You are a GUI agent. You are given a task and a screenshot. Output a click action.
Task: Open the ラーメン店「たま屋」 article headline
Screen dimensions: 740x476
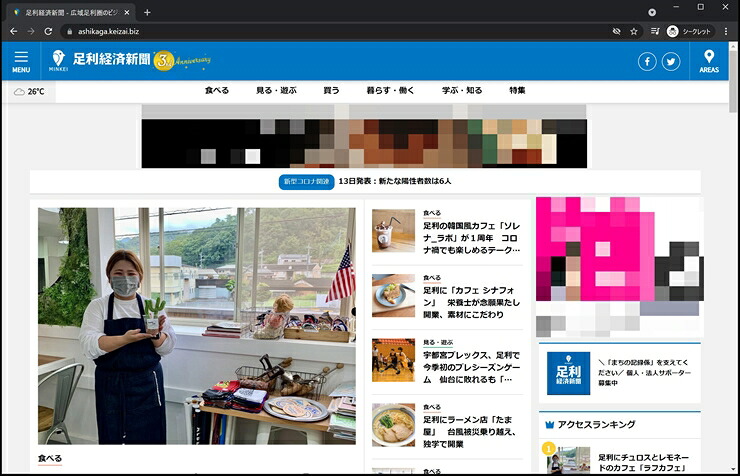point(470,432)
